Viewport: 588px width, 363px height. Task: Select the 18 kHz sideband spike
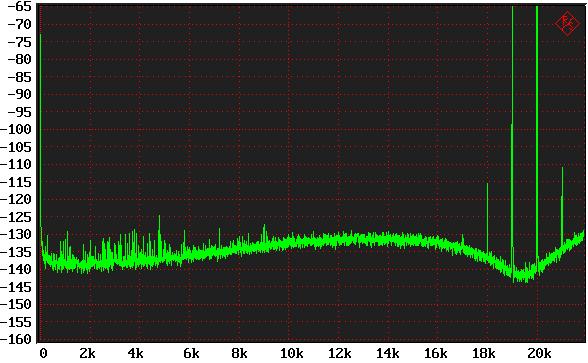[487, 218]
